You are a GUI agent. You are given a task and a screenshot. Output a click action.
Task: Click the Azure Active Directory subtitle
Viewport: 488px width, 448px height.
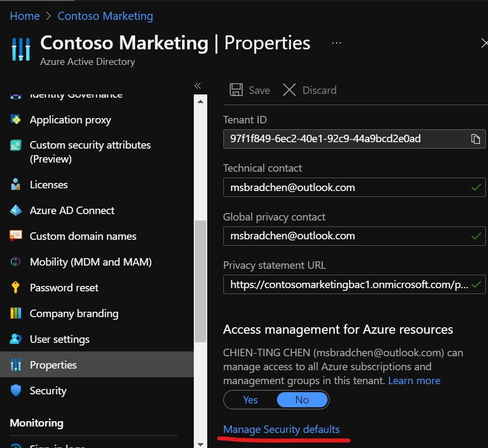(88, 62)
